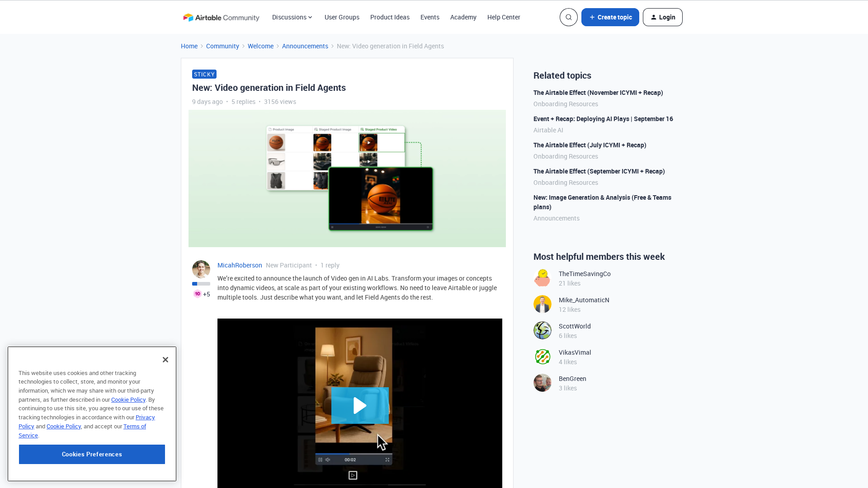Open the Announcements breadcrumb link
Image resolution: width=868 pixels, height=488 pixels.
click(305, 46)
